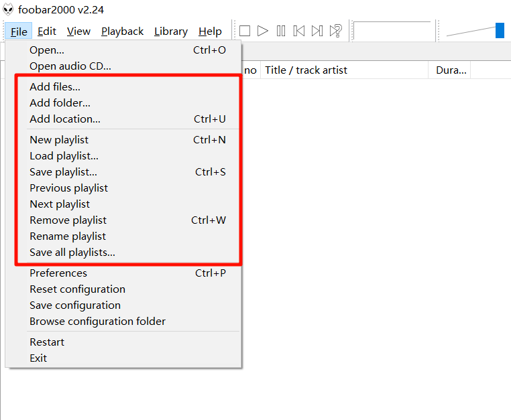Viewport: 511px width, 420px height.
Task: Choose Browse configuration folder
Action: pyautogui.click(x=123, y=322)
